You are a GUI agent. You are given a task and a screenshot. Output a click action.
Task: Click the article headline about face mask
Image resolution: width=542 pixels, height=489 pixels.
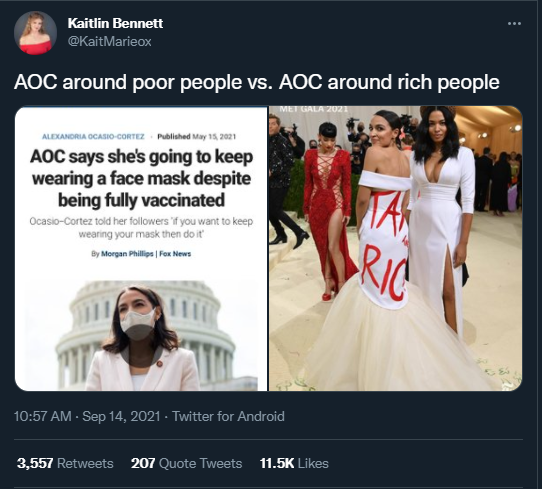tap(141, 178)
